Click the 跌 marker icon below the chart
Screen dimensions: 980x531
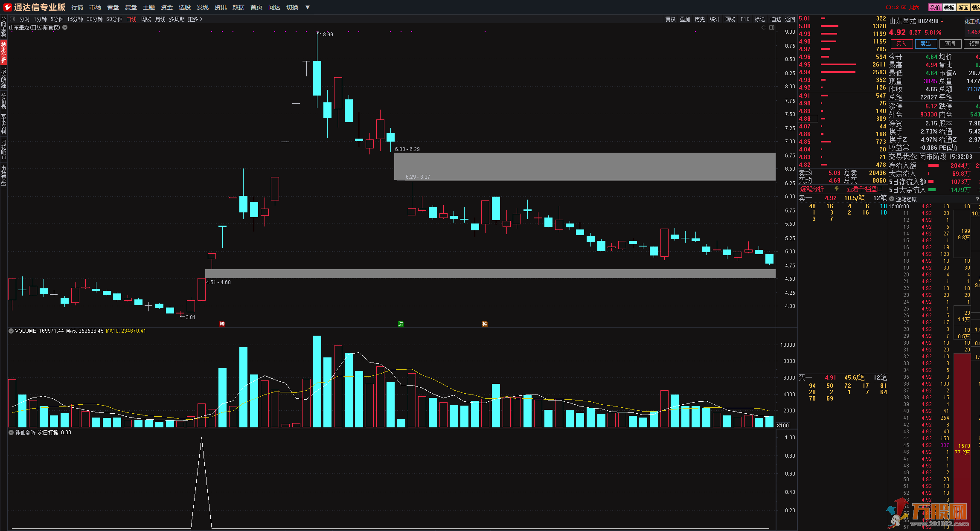[401, 324]
